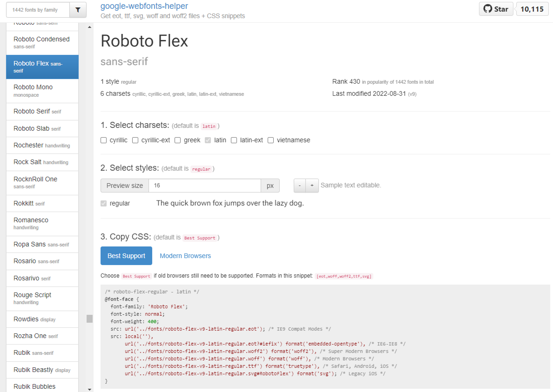Click the GitHub Star button
553x392 pixels.
[x=496, y=9]
